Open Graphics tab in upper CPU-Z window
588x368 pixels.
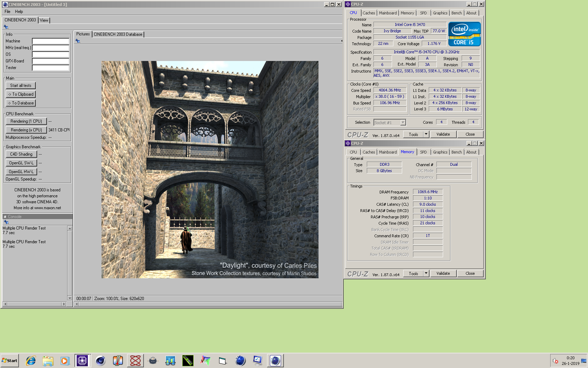[x=440, y=13]
